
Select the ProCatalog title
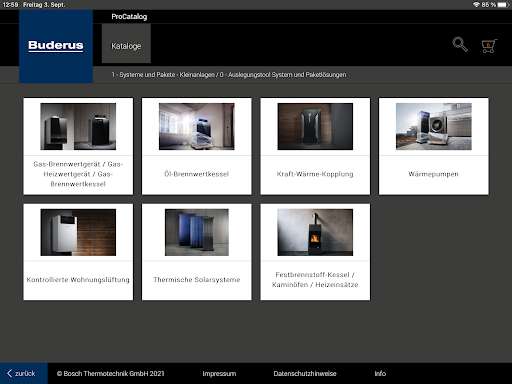click(x=129, y=17)
